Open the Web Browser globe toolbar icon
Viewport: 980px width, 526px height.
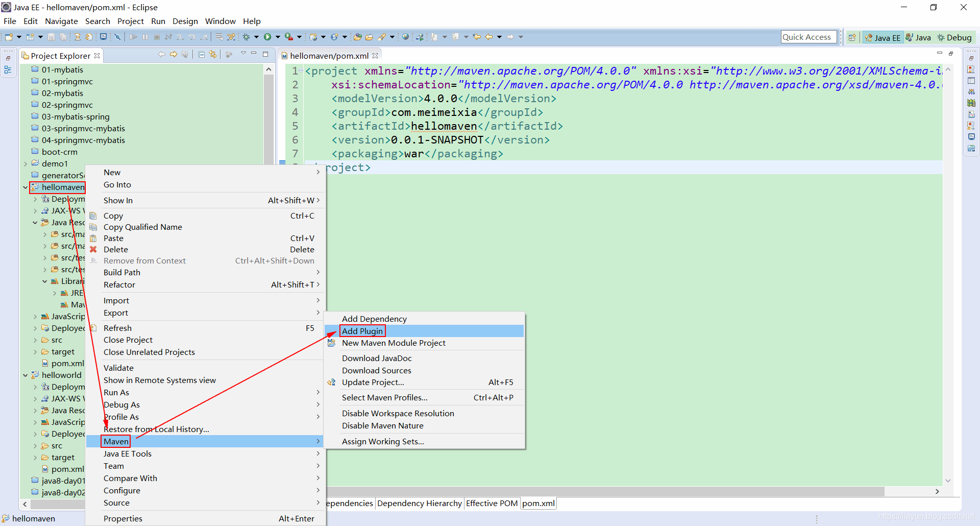406,37
